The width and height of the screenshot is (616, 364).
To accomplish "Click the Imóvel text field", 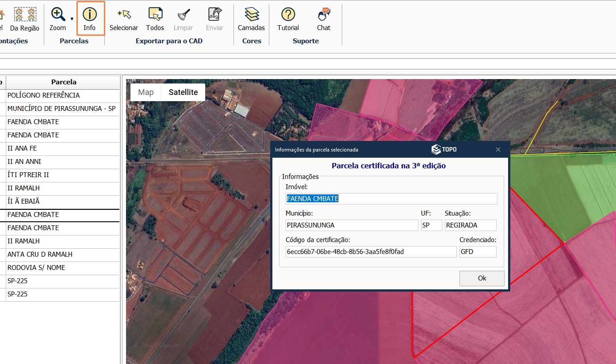I will [x=391, y=199].
